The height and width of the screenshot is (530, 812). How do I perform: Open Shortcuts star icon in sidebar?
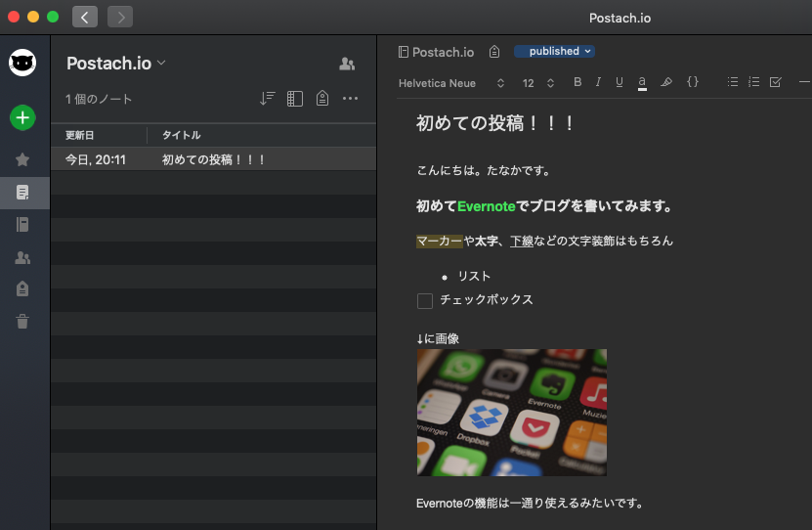point(22,159)
